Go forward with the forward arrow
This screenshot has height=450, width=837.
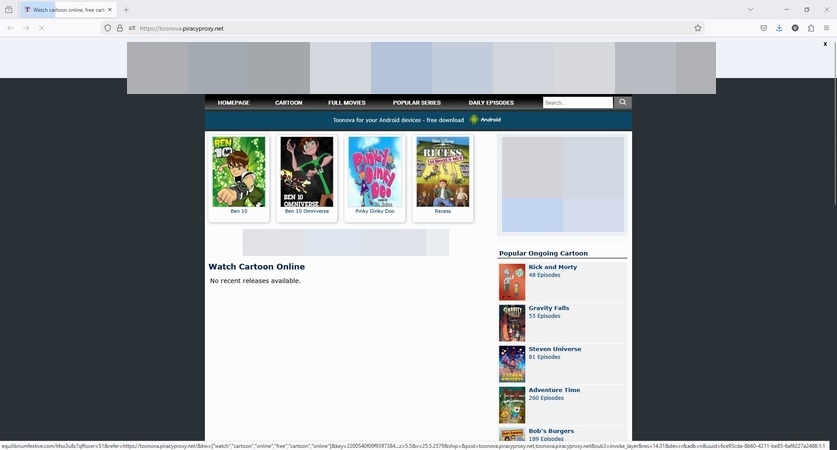(26, 28)
